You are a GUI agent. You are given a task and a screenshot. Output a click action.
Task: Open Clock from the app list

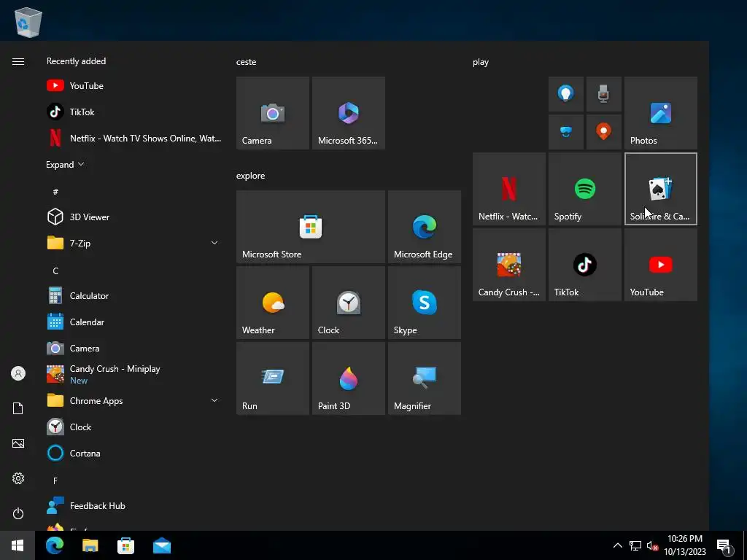pyautogui.click(x=135, y=427)
